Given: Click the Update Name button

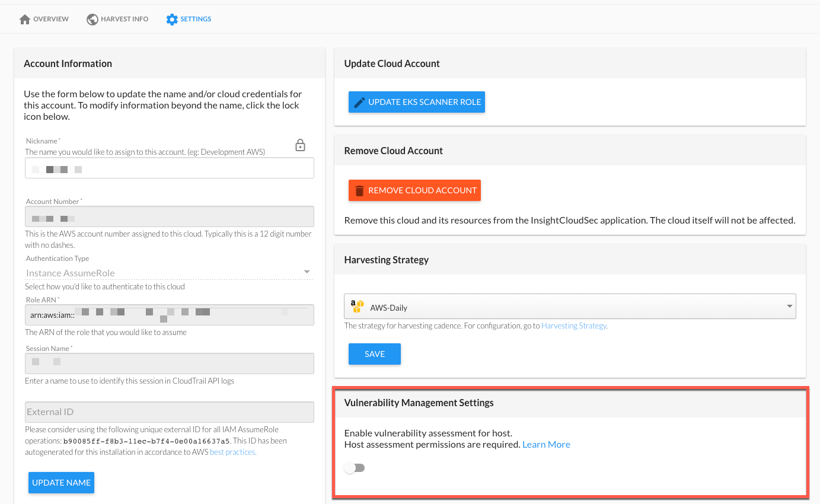Looking at the screenshot, I should point(61,483).
